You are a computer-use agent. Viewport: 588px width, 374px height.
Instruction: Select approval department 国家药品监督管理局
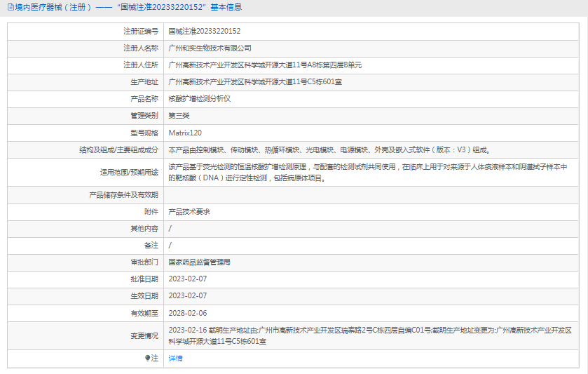200,262
